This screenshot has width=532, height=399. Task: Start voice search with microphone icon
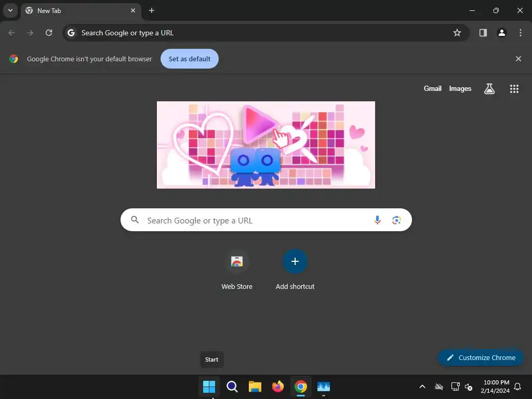(x=377, y=220)
